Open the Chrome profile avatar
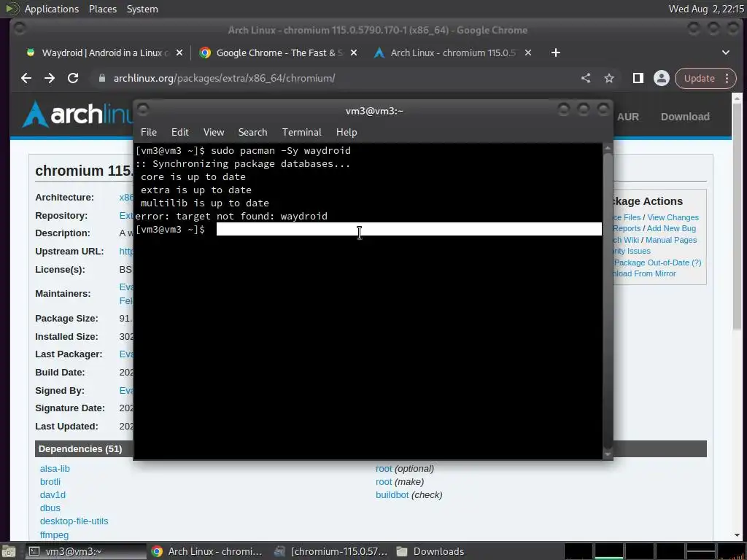This screenshot has width=747, height=560. 661,78
